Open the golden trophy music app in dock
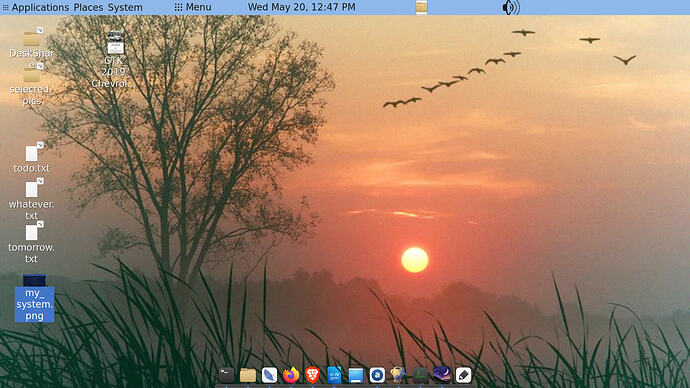690x388 pixels. 398,375
